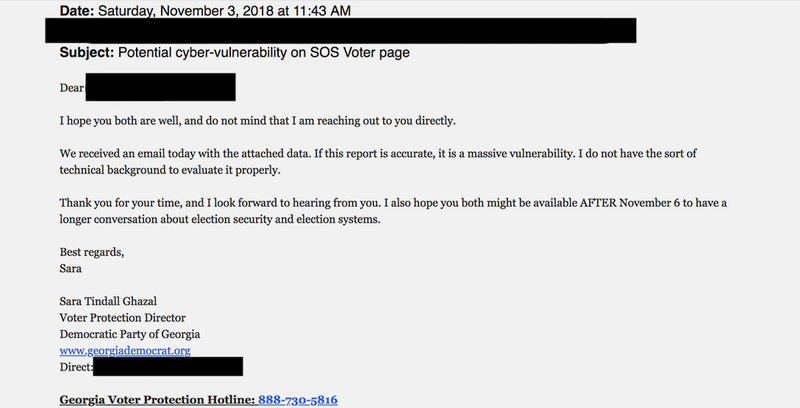The width and height of the screenshot is (800, 408).
Task: Click the redacted bar after Dear
Action: coord(161,87)
